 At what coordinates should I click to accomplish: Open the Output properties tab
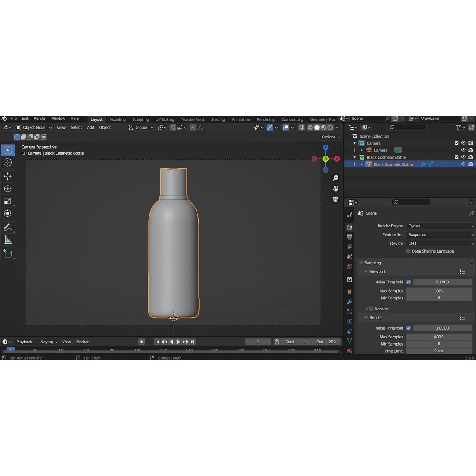click(350, 237)
